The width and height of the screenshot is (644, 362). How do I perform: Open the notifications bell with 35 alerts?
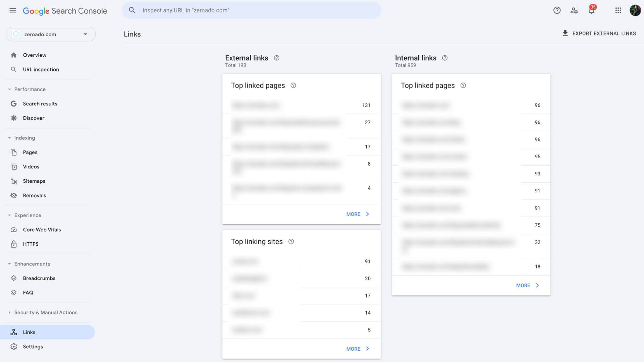coord(591,10)
